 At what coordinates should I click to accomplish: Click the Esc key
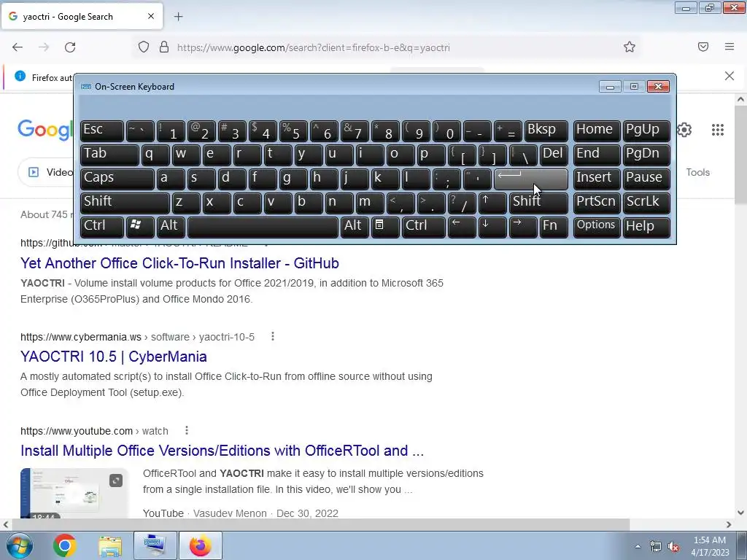102,131
